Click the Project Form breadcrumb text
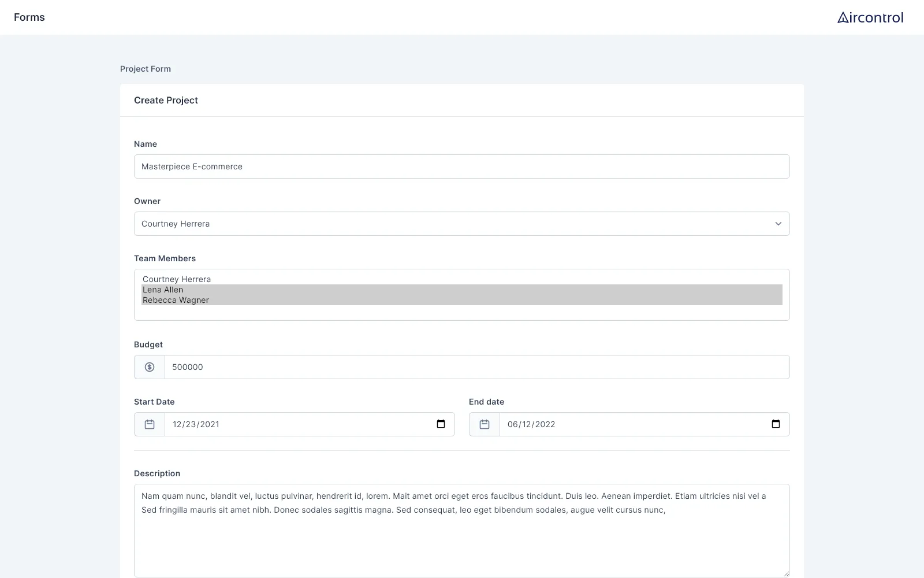The image size is (924, 578). pyautogui.click(x=146, y=69)
